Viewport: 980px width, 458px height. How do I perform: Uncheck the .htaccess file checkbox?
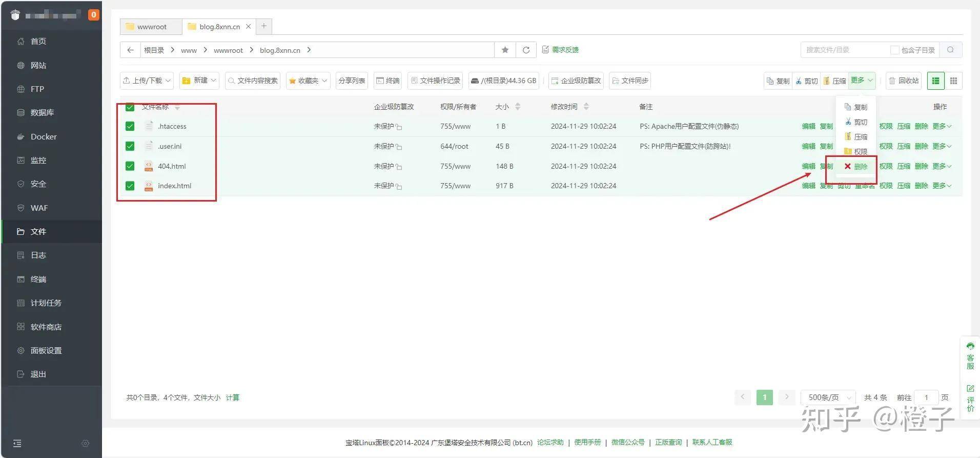coord(130,126)
